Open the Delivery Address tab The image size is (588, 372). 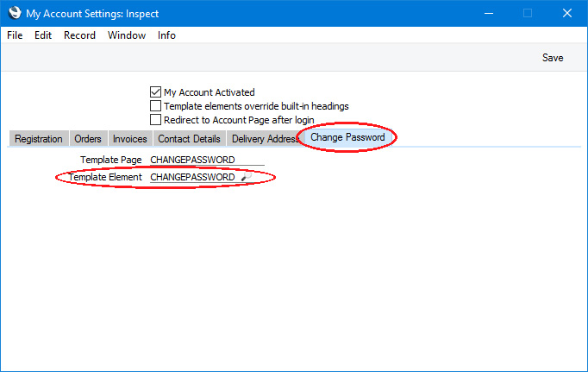264,139
